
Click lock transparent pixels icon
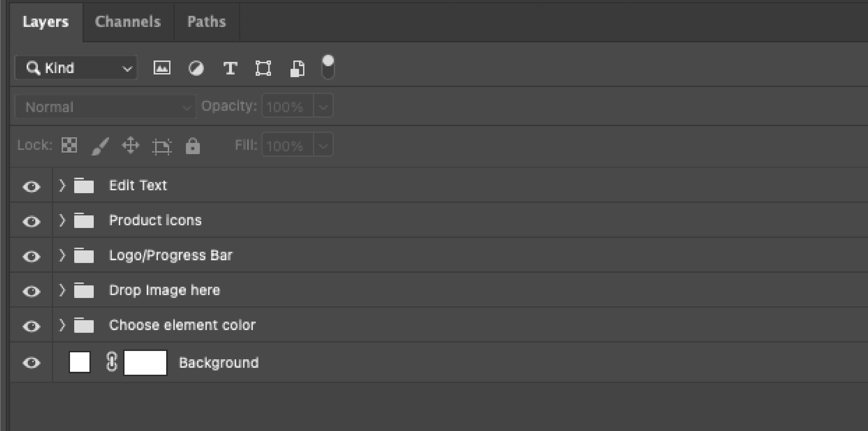[69, 145]
